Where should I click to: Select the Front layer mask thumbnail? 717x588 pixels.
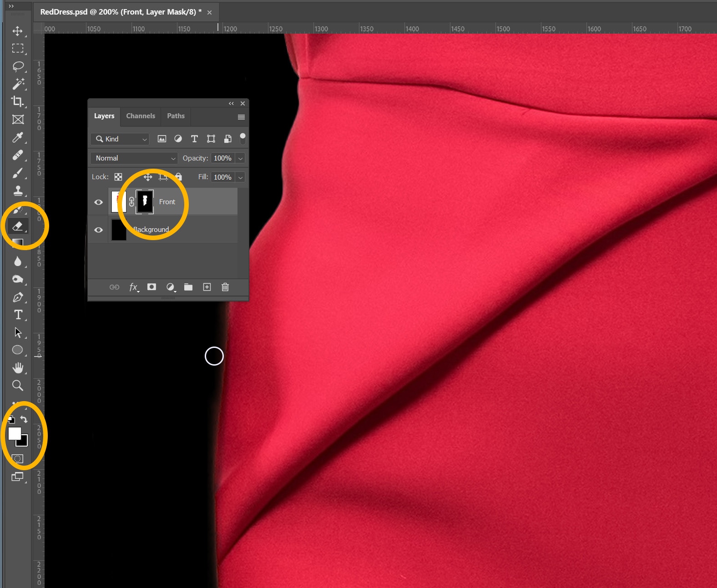pos(145,201)
